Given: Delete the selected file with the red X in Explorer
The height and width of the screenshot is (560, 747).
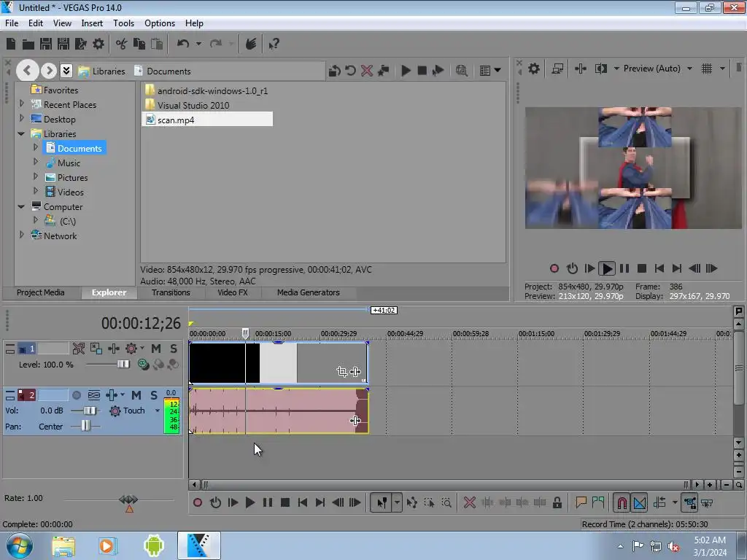Looking at the screenshot, I should click(367, 71).
